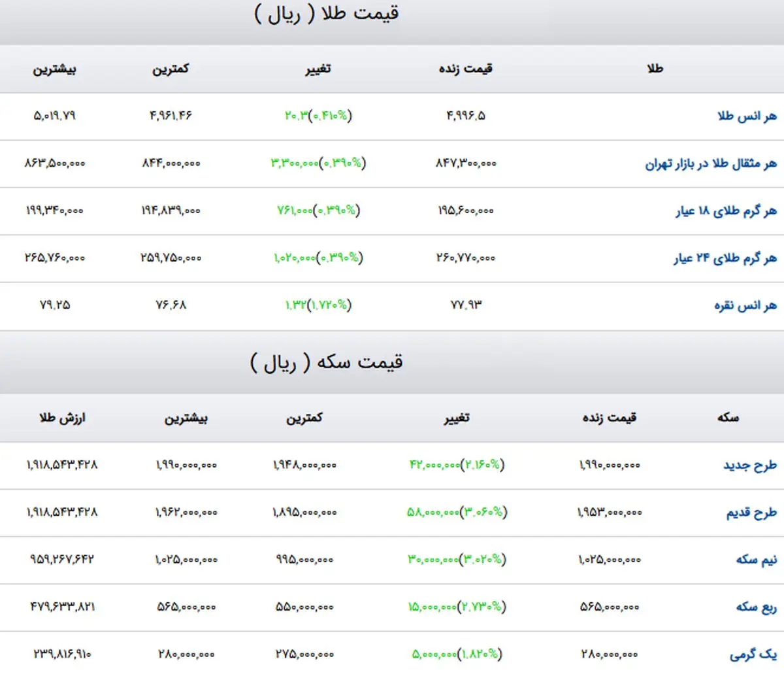Image resolution: width=784 pixels, height=678 pixels.
Task: Select the 'نیم سکه' half coin link
Action: (x=756, y=560)
